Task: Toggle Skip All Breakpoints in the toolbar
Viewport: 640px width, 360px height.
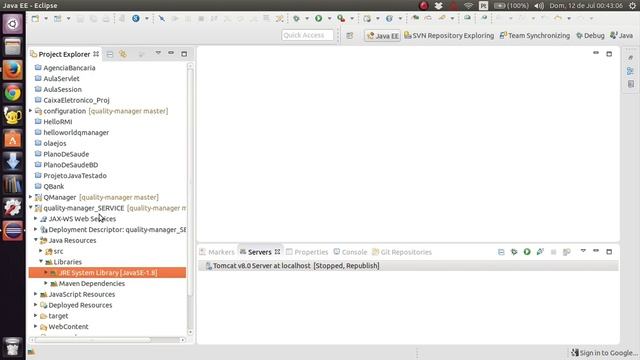Action: pos(162,18)
